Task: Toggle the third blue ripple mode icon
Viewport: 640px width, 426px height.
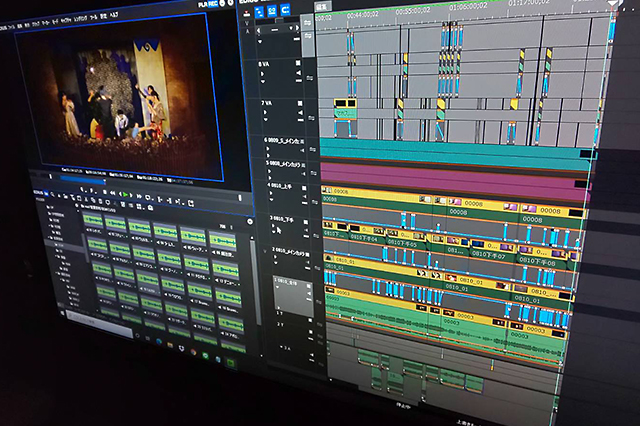Action: click(285, 9)
